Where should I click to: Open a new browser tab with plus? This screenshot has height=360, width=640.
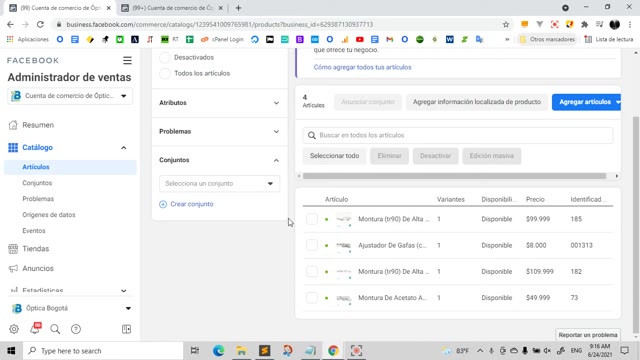pyautogui.click(x=238, y=8)
